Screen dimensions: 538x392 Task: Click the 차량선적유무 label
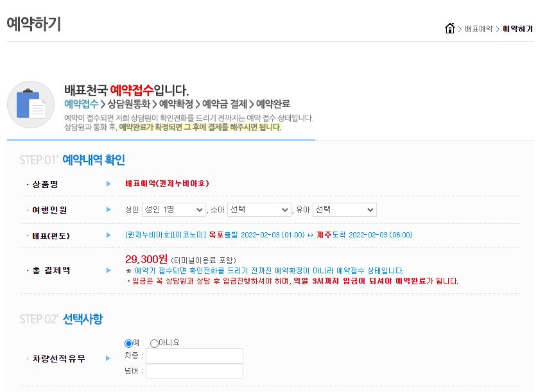[x=58, y=359]
